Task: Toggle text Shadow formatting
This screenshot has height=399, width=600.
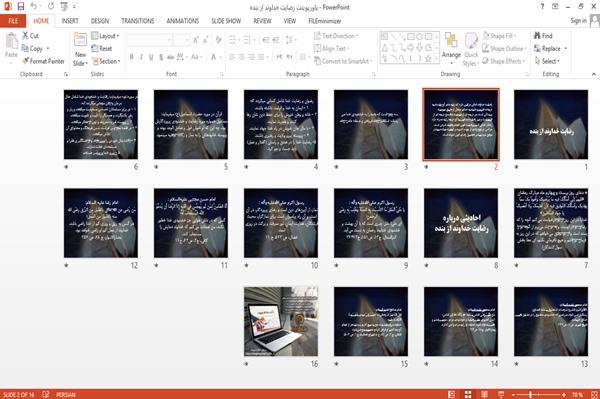Action: pyautogui.click(x=161, y=57)
